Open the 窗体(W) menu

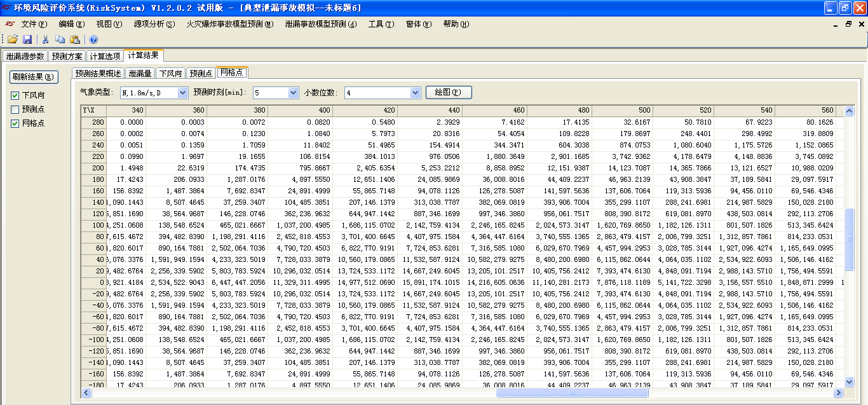pos(419,24)
